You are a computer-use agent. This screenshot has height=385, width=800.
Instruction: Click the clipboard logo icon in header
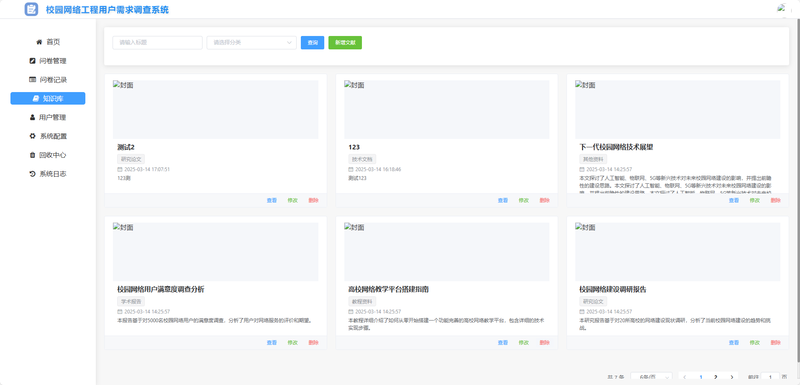(x=32, y=9)
